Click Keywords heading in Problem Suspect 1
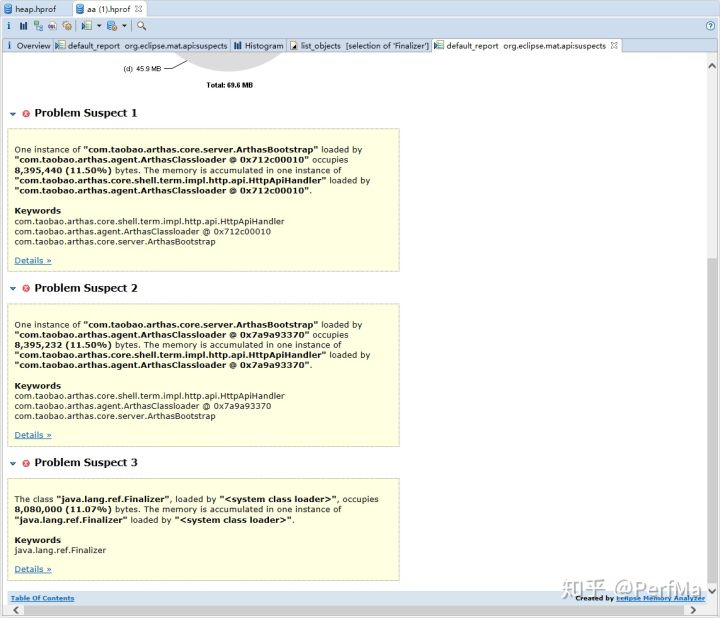 click(38, 211)
